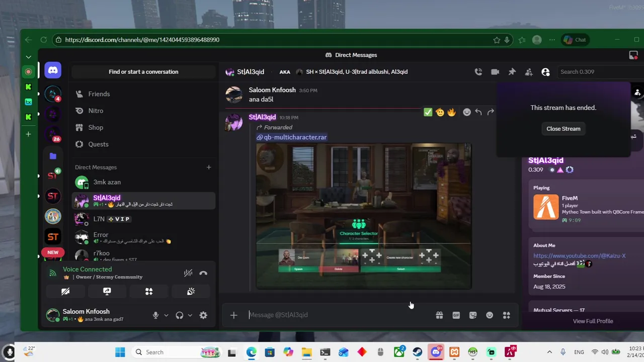The height and width of the screenshot is (362, 644).
Task: Start an activity from the voice panel
Action: (x=149, y=292)
